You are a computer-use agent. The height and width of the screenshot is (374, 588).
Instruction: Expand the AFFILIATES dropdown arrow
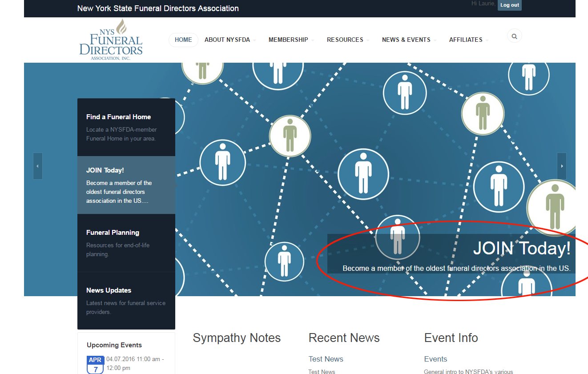487,40
